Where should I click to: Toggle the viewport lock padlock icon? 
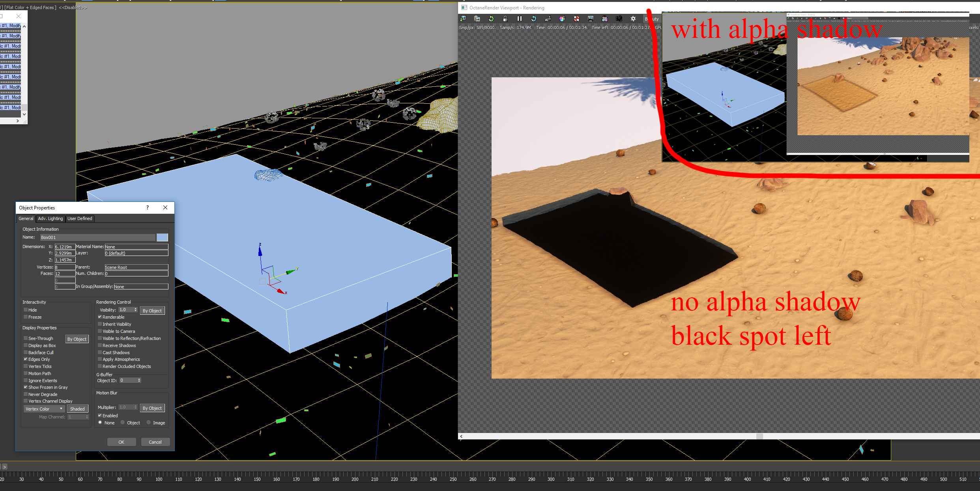click(x=505, y=19)
